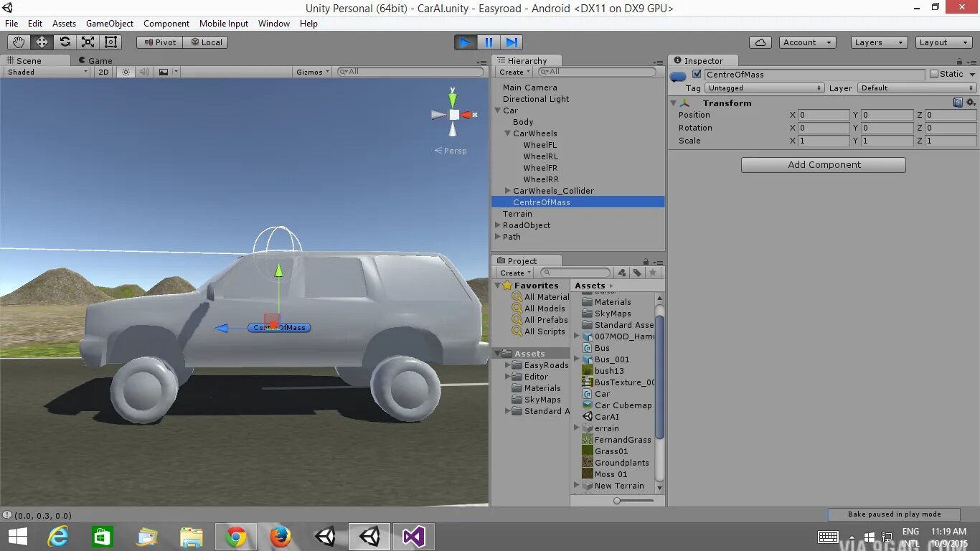Select the Hand tool in toolbar
The width and height of the screenshot is (980, 551).
click(x=19, y=42)
